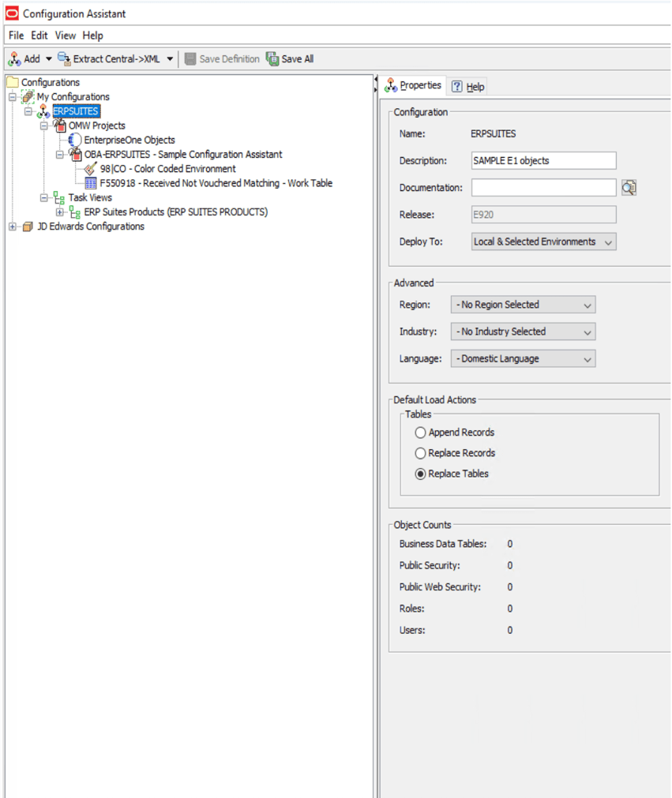The height and width of the screenshot is (798, 672).
Task: Click the Save Definition button label
Action: coord(230,59)
